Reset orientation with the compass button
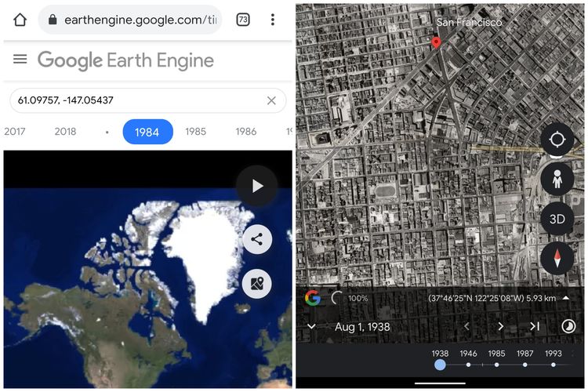This screenshot has height=392, width=588. tap(557, 259)
